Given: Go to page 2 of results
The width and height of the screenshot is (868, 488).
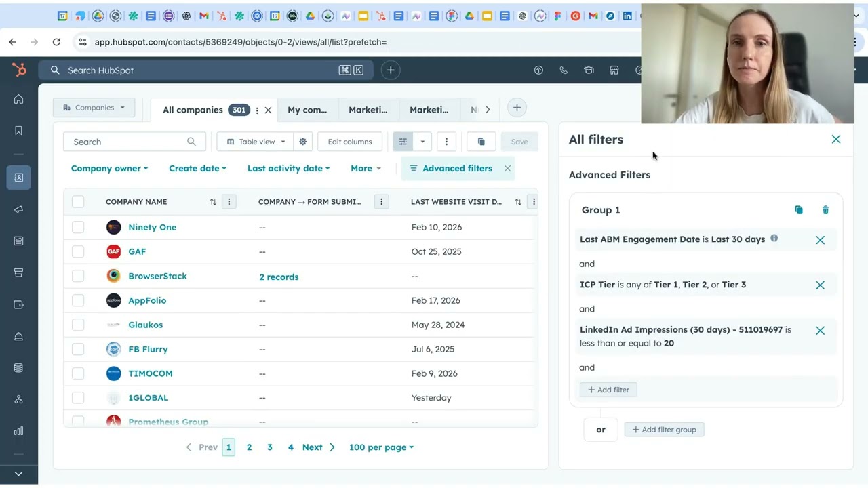Looking at the screenshot, I should (250, 447).
